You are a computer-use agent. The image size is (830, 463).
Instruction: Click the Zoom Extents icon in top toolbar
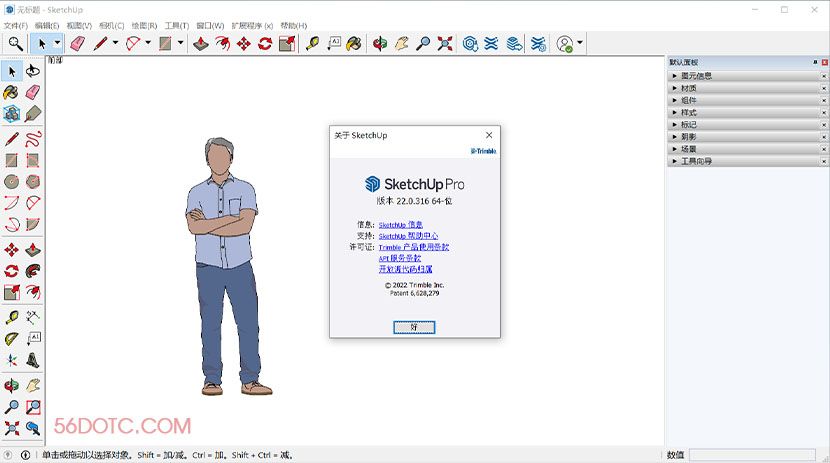(445, 43)
